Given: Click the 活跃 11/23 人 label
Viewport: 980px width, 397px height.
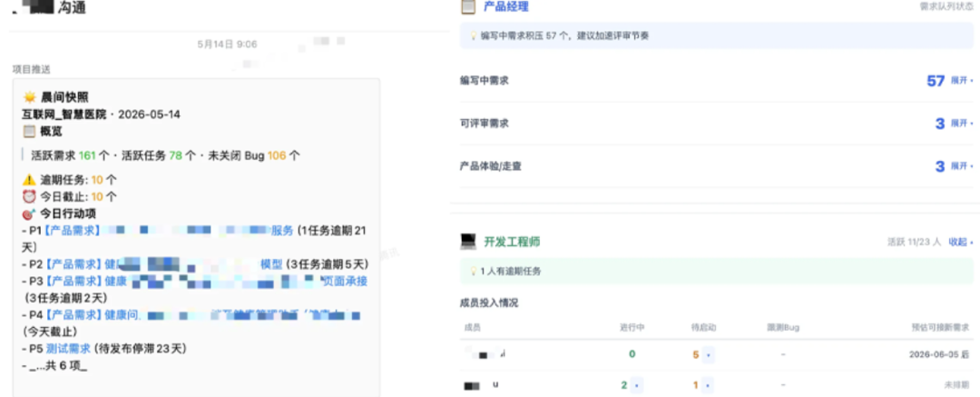Looking at the screenshot, I should pyautogui.click(x=914, y=242).
